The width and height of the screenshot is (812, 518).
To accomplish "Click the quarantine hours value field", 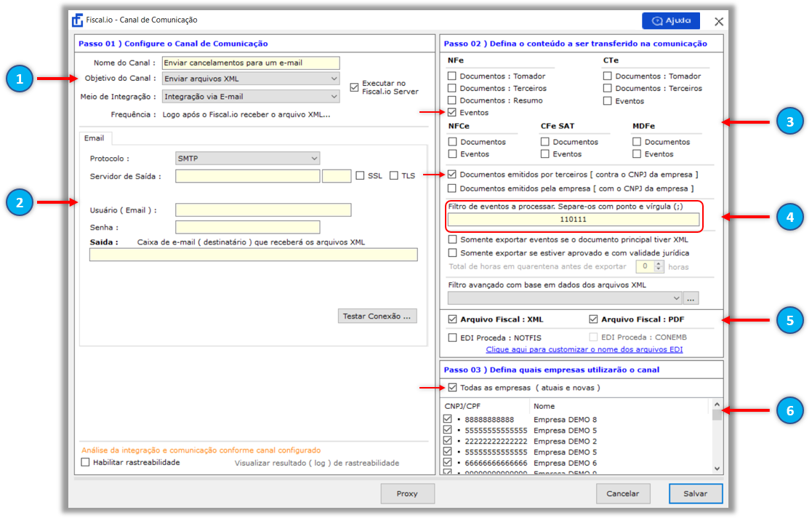I will [x=646, y=266].
